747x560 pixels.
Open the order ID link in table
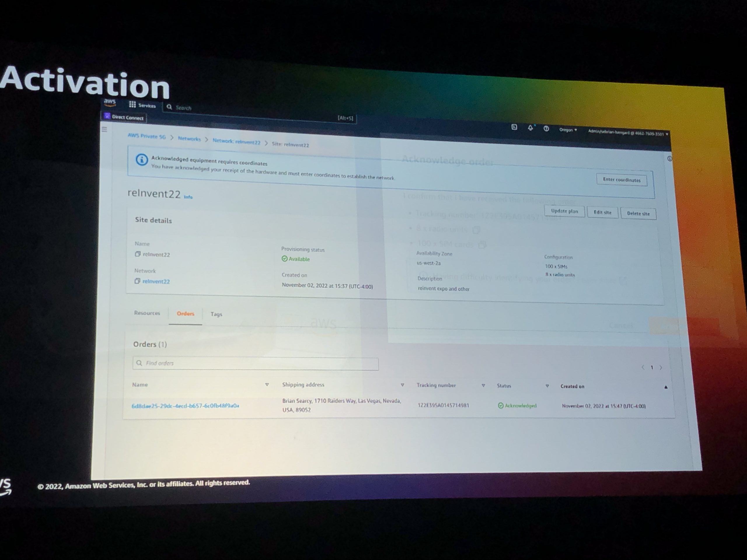(185, 406)
